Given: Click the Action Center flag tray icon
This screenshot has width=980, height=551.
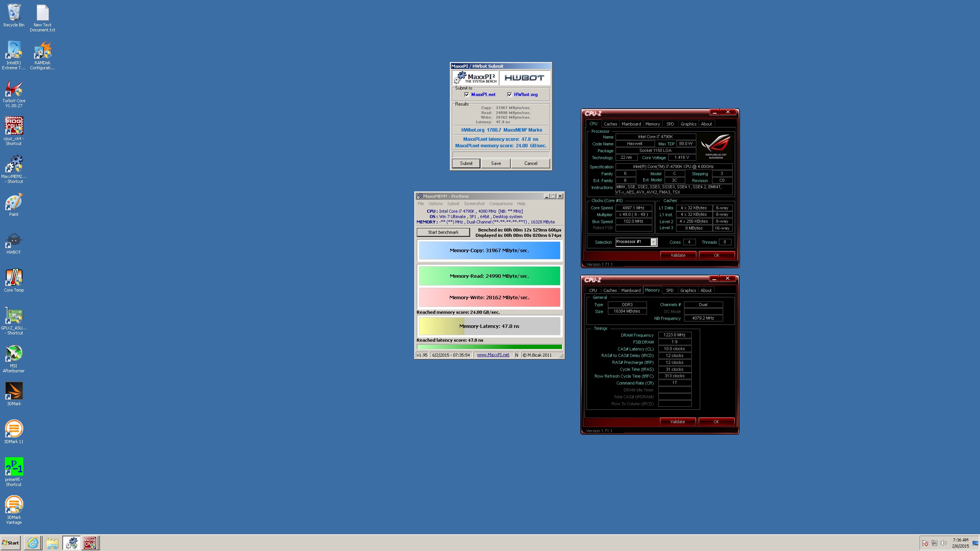Looking at the screenshot, I should click(925, 543).
